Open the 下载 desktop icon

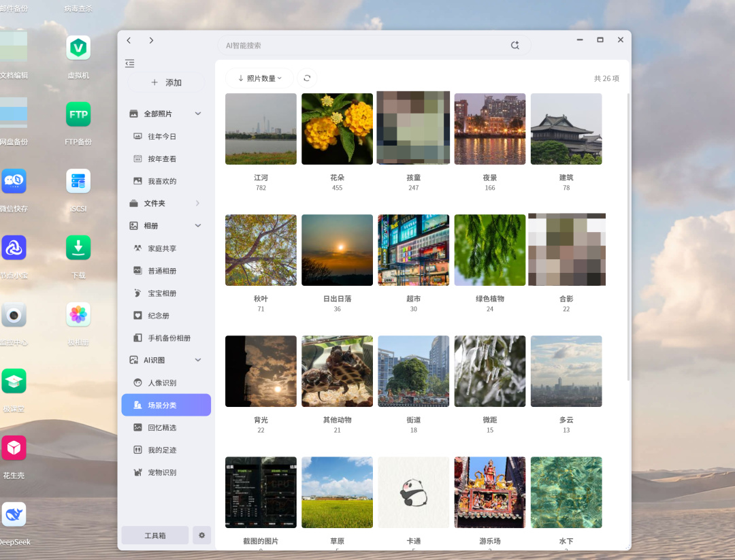[78, 248]
